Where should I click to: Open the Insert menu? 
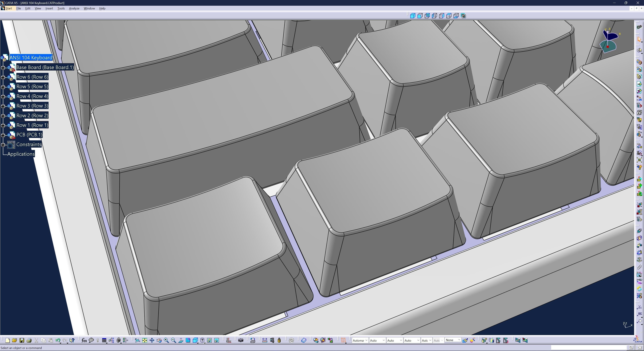[49, 8]
